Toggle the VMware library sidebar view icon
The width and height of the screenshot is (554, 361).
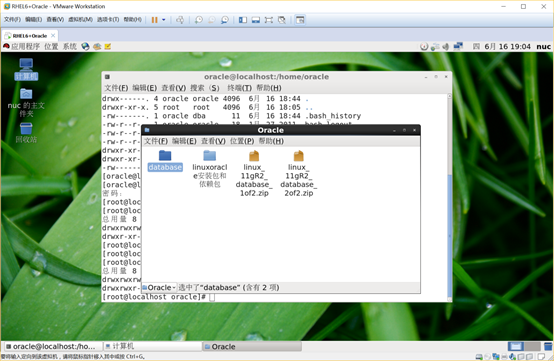tap(243, 20)
